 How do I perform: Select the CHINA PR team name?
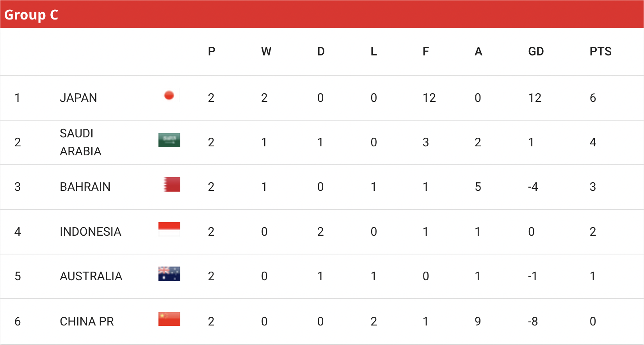[x=87, y=322]
